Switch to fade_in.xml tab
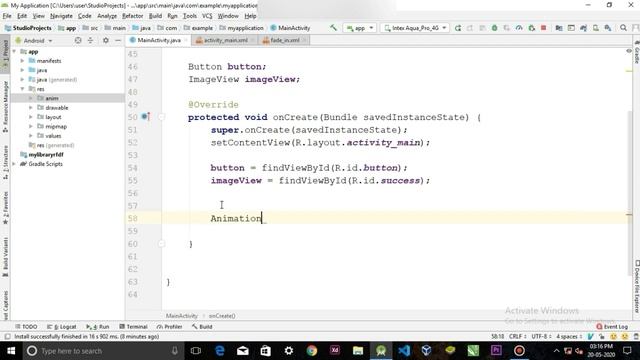This screenshot has height=360, width=640. pos(284,40)
